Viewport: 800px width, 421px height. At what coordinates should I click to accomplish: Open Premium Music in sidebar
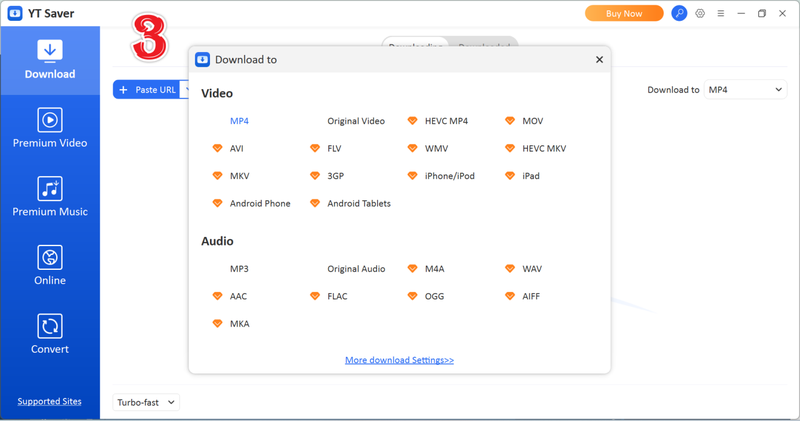pos(49,197)
